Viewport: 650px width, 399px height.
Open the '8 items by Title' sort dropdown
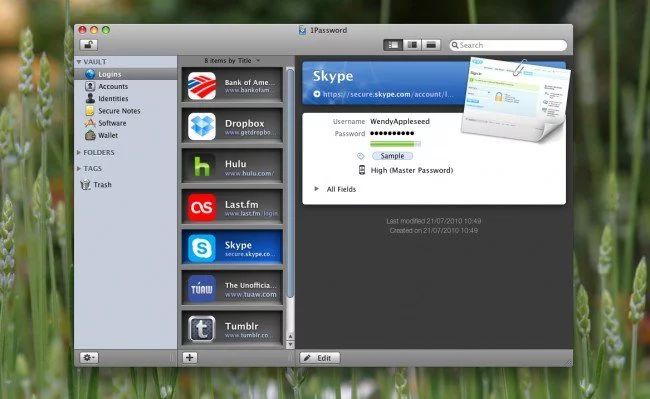(x=232, y=60)
